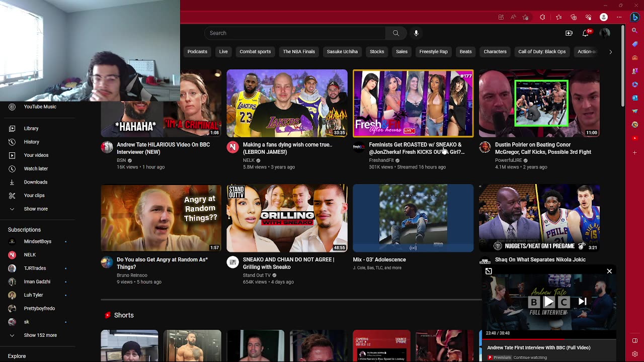
Task: Open the Fresh&Fit After Hours live thumbnail
Action: click(x=413, y=103)
